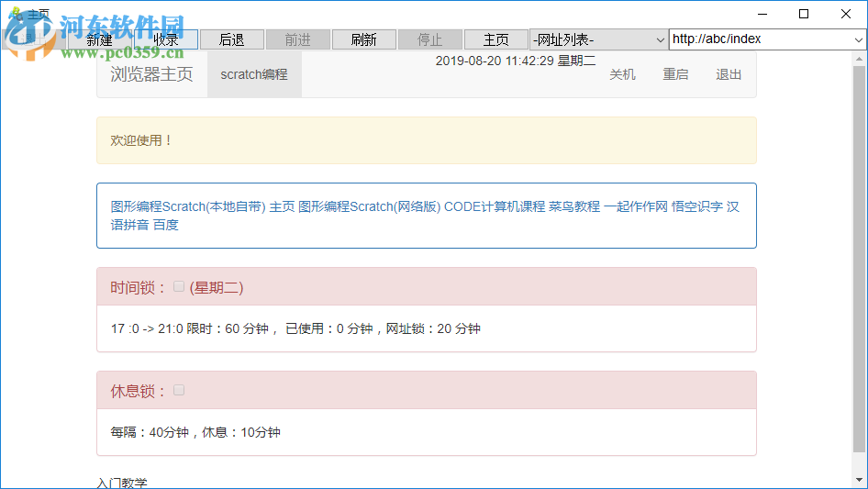This screenshot has height=489, width=868.
Task: Click the vertical scrollbar thumb
Action: coord(859,259)
